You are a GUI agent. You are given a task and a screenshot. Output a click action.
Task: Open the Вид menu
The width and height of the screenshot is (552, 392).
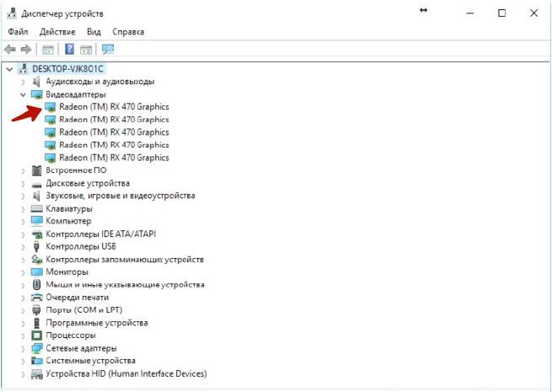[94, 32]
